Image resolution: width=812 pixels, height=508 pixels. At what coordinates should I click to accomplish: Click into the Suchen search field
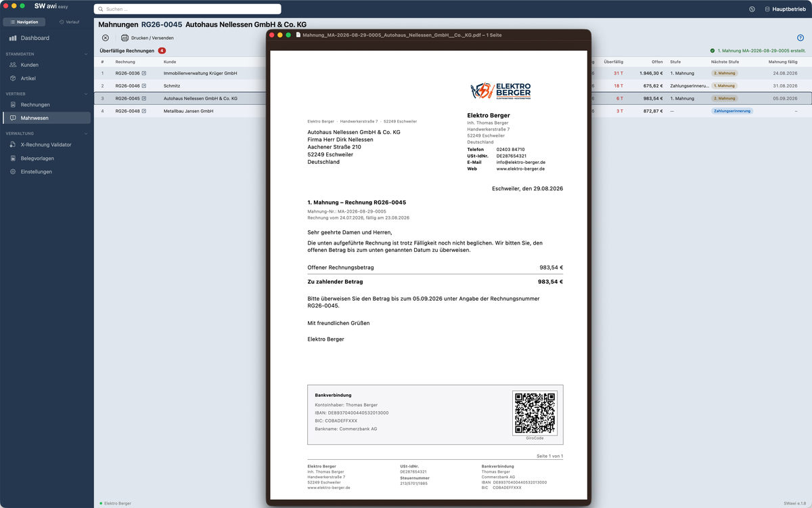tap(187, 9)
